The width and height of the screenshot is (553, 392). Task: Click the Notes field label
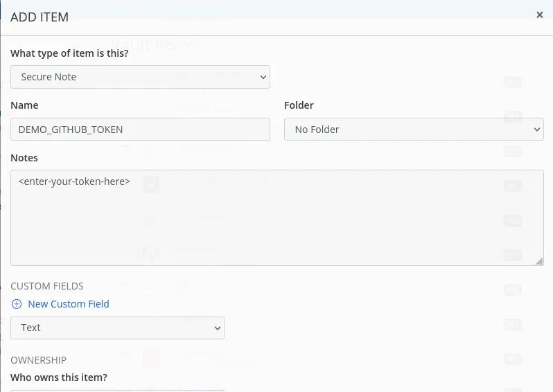pyautogui.click(x=24, y=158)
